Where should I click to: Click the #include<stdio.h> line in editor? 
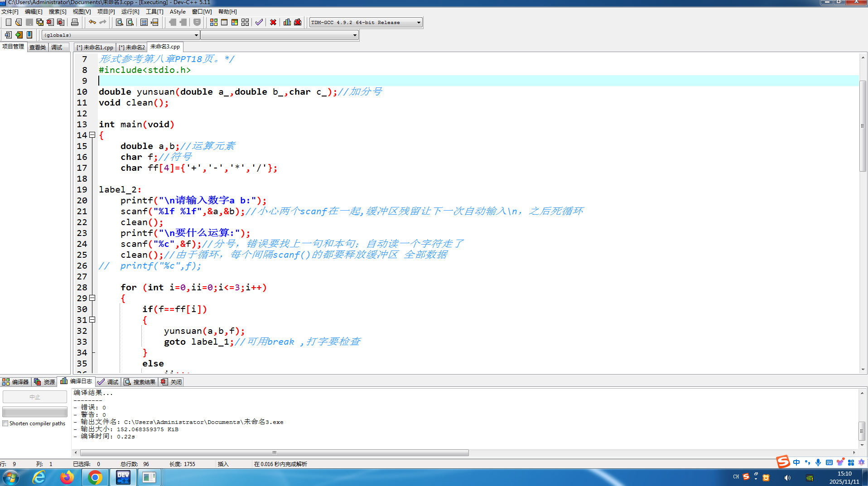click(145, 70)
